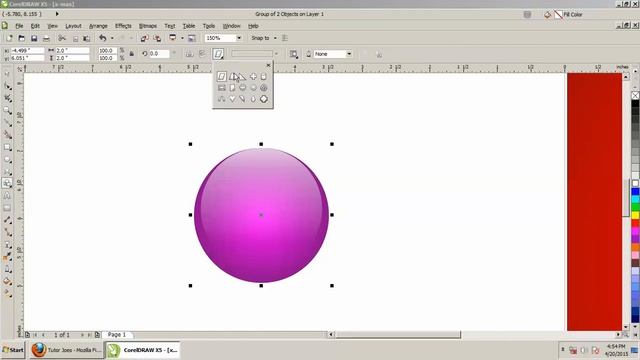The width and height of the screenshot is (640, 360).
Task: Open the Help menu
Action: 253,26
